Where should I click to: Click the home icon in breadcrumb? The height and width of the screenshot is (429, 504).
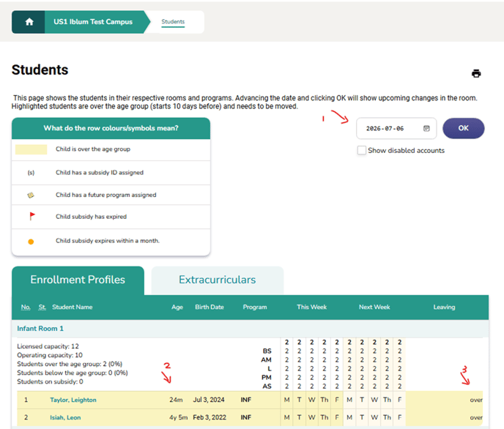[29, 22]
